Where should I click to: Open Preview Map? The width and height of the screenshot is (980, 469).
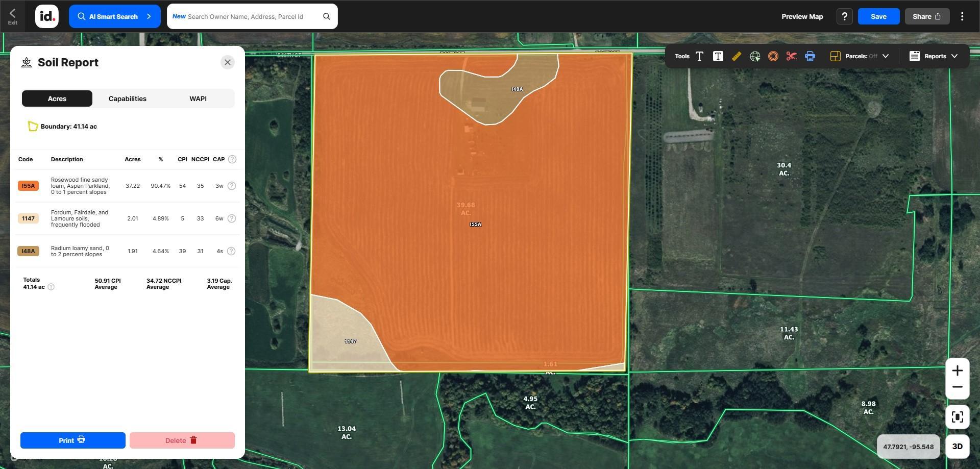tap(802, 16)
